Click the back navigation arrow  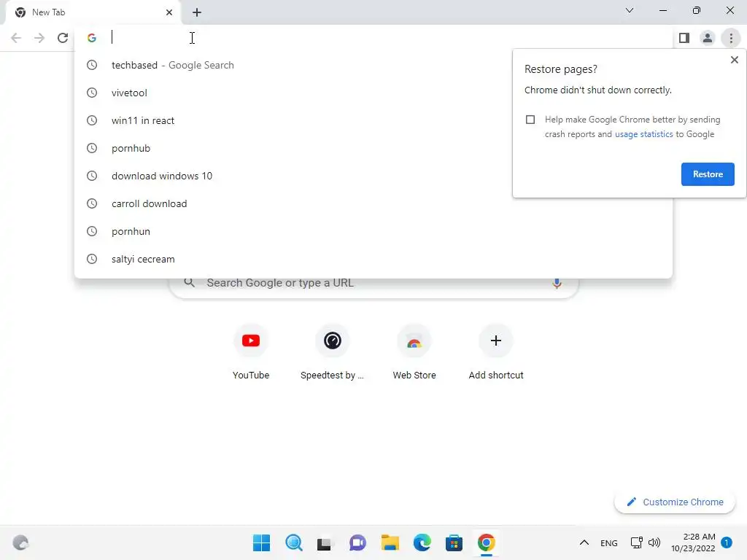(16, 38)
